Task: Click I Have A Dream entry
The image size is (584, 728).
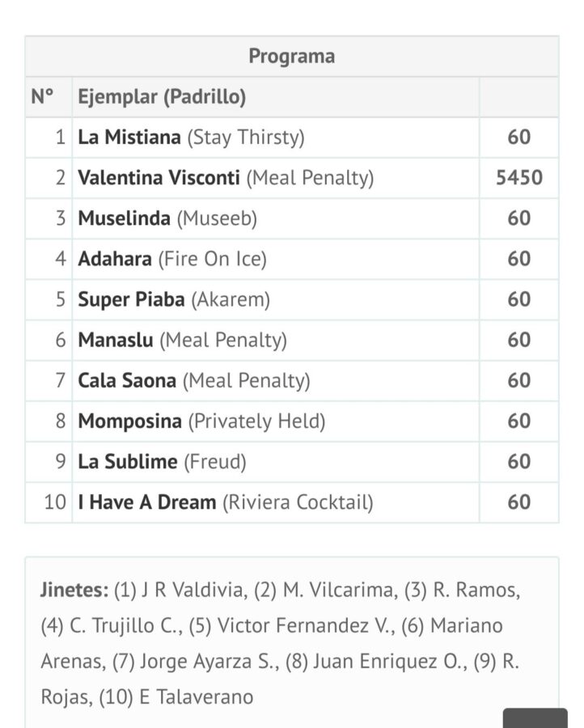Action: point(147,502)
